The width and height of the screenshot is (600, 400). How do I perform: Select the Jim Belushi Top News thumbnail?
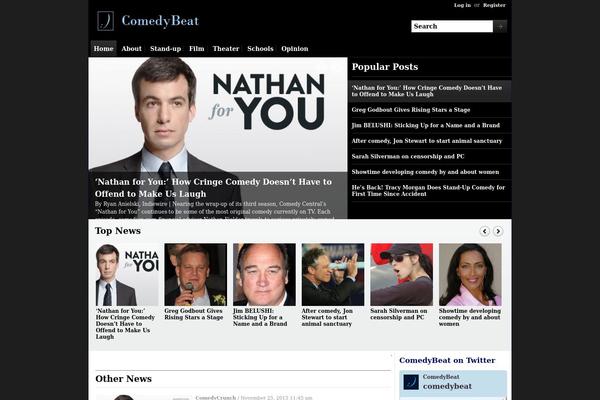coord(264,274)
